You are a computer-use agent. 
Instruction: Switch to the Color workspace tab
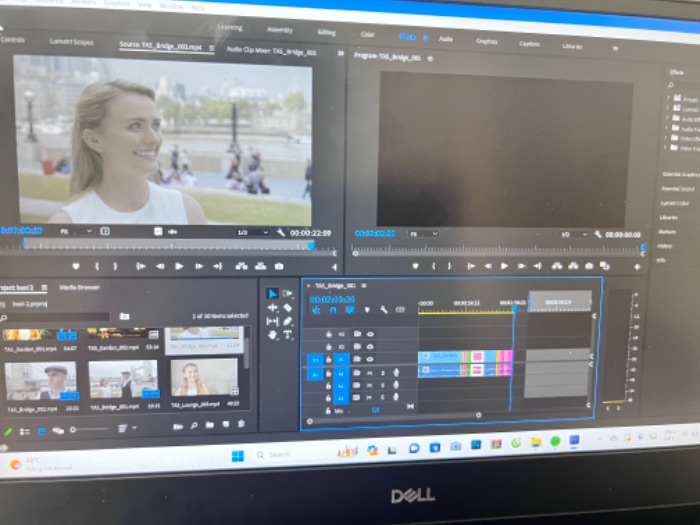tap(367, 34)
